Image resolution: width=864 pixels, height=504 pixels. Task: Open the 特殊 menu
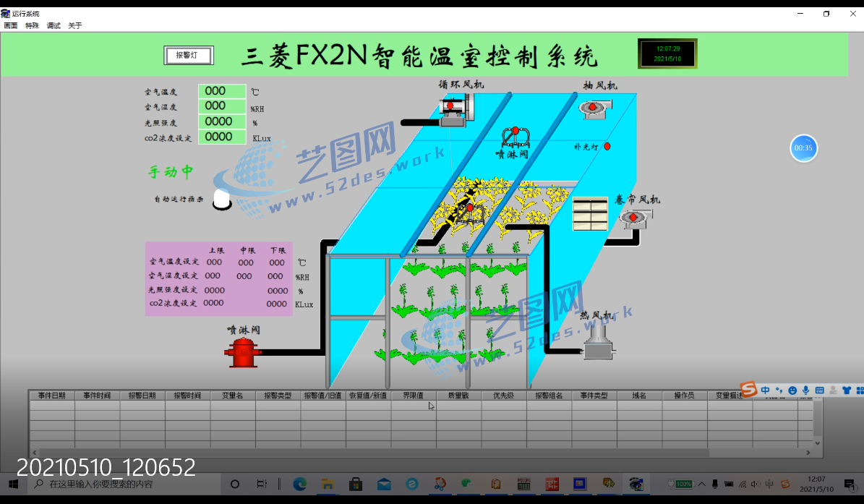tap(32, 25)
